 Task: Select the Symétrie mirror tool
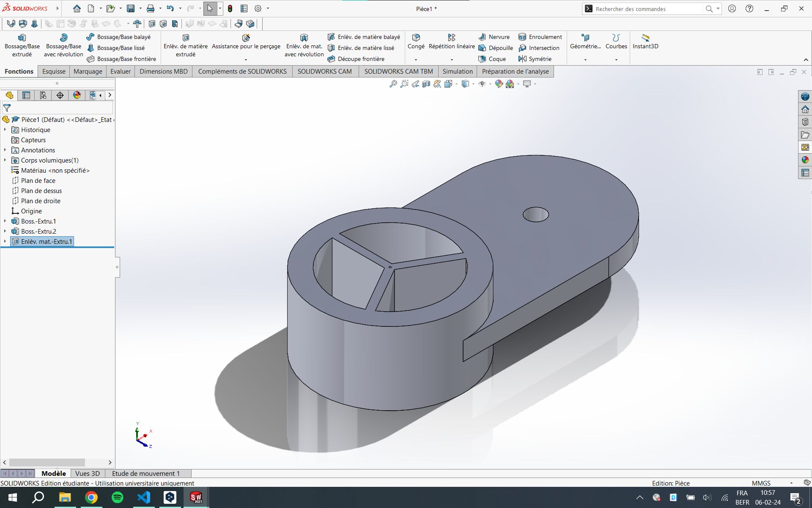coord(535,59)
